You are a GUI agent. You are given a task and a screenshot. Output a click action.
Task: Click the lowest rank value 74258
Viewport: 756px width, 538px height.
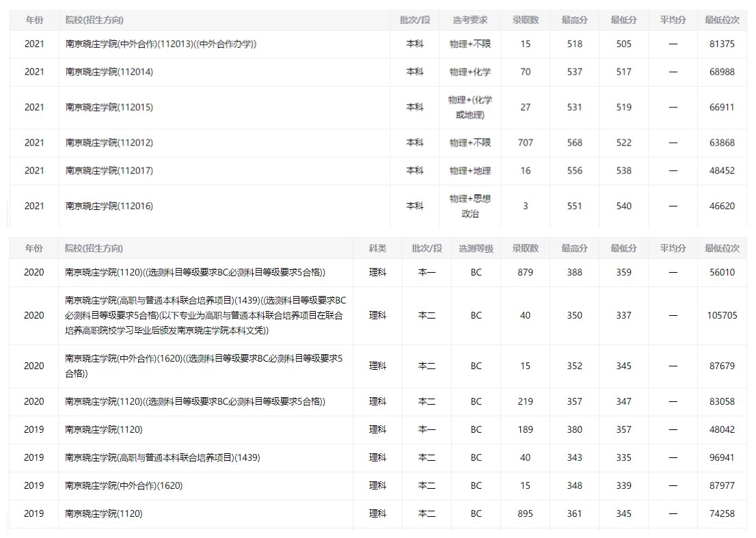722,514
